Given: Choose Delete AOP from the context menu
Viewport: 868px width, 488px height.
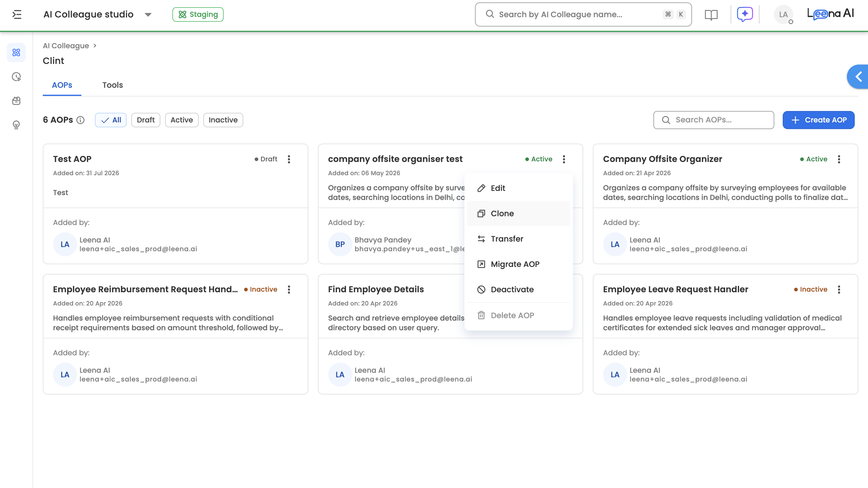Looking at the screenshot, I should pyautogui.click(x=518, y=315).
